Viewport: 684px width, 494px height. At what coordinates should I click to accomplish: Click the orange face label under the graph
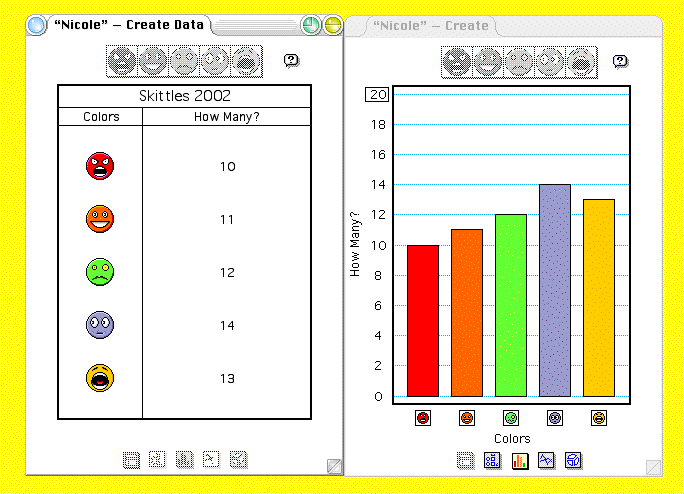[x=467, y=418]
